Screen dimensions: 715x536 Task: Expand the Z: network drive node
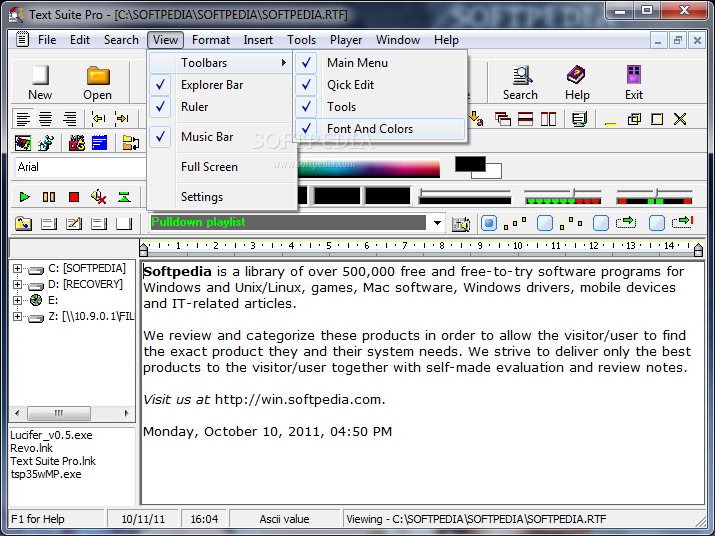coord(17,316)
